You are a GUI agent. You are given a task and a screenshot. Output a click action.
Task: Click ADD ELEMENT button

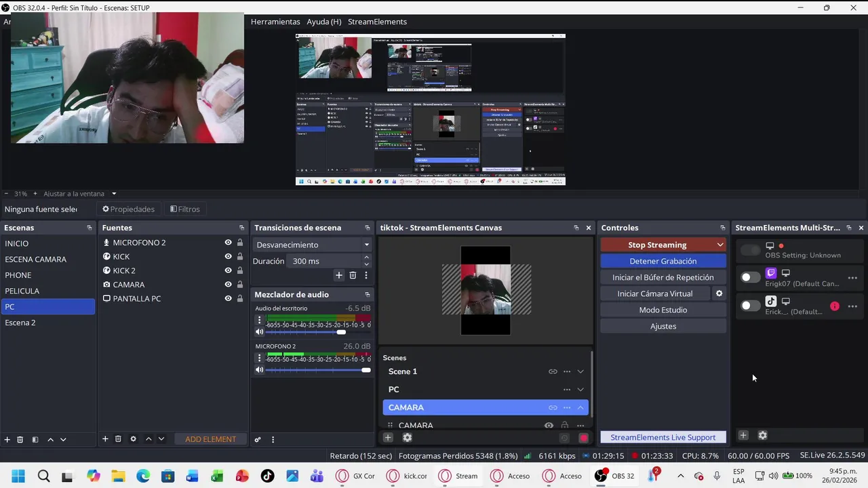pos(210,439)
